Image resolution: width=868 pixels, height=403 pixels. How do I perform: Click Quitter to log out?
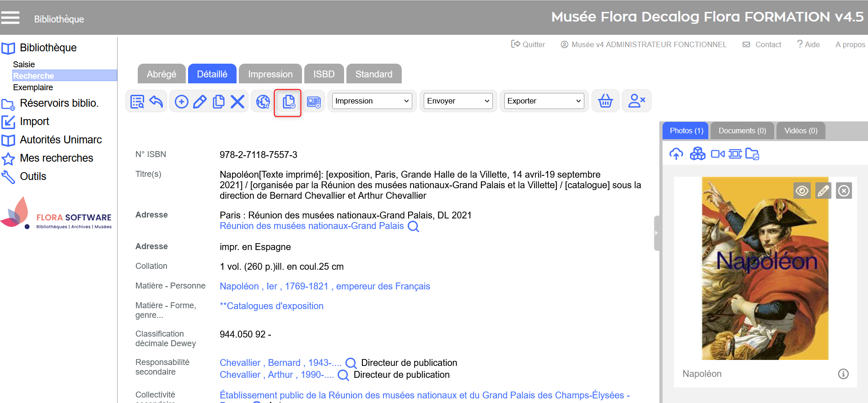tap(528, 44)
